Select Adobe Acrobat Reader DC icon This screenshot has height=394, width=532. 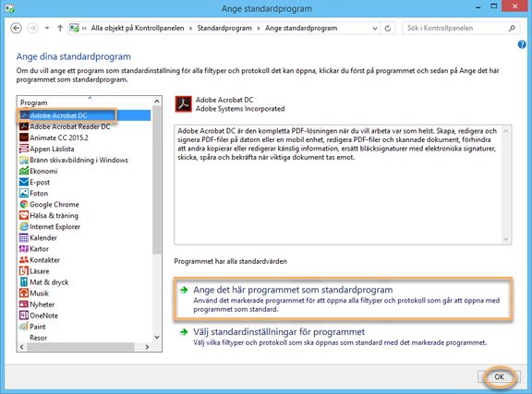[24, 126]
